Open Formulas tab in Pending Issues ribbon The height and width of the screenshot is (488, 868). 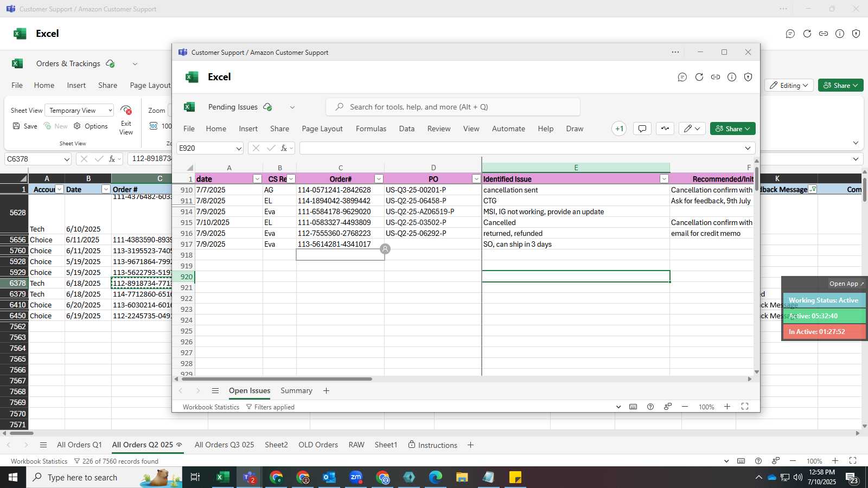tap(371, 129)
